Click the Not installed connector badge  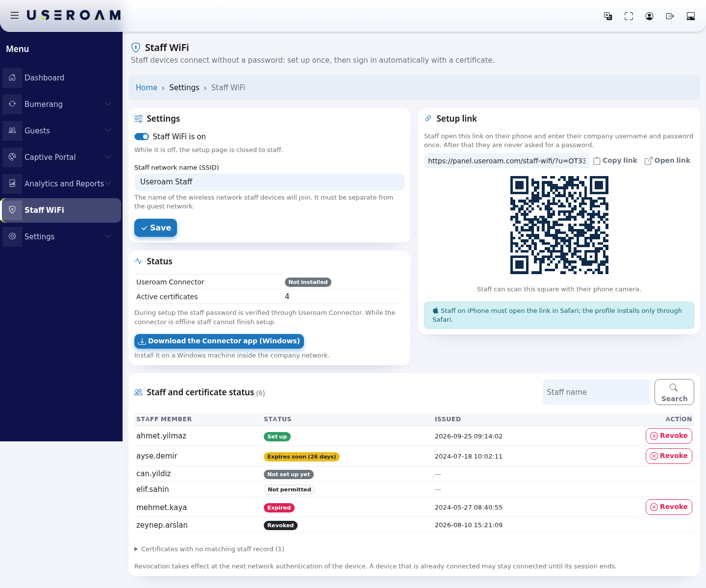(x=308, y=282)
